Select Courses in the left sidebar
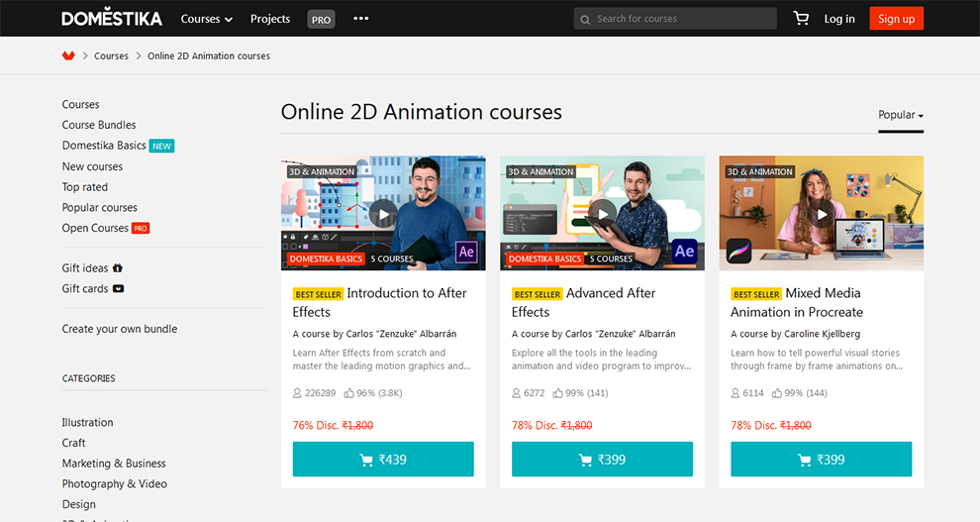 [80, 104]
